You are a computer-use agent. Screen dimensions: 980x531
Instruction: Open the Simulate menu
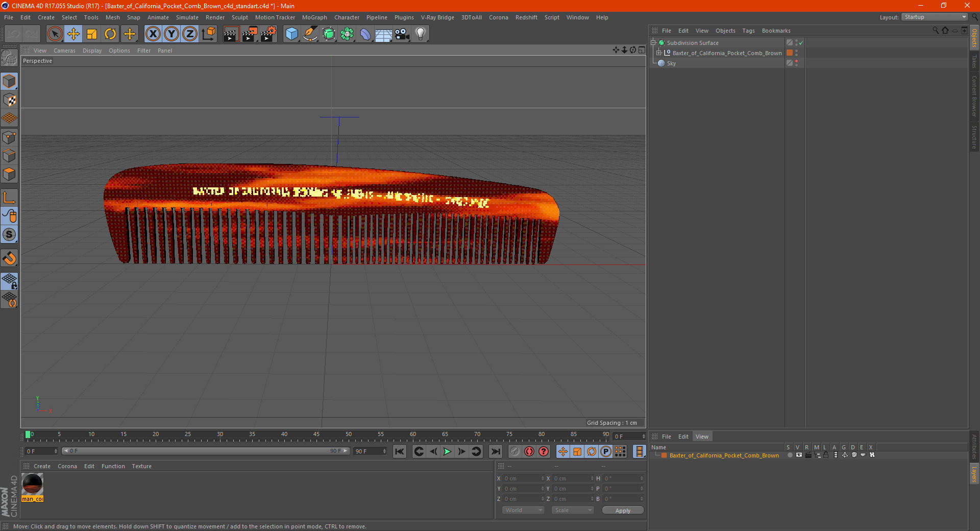point(187,17)
